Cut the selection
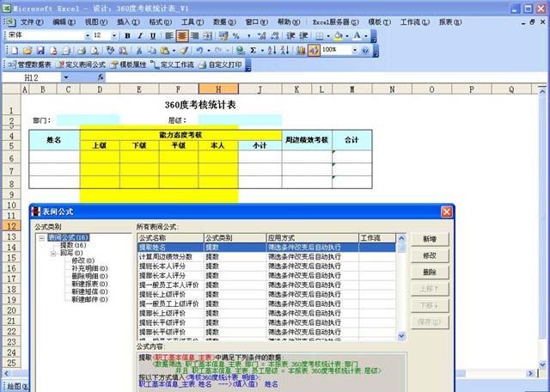 coord(139,51)
